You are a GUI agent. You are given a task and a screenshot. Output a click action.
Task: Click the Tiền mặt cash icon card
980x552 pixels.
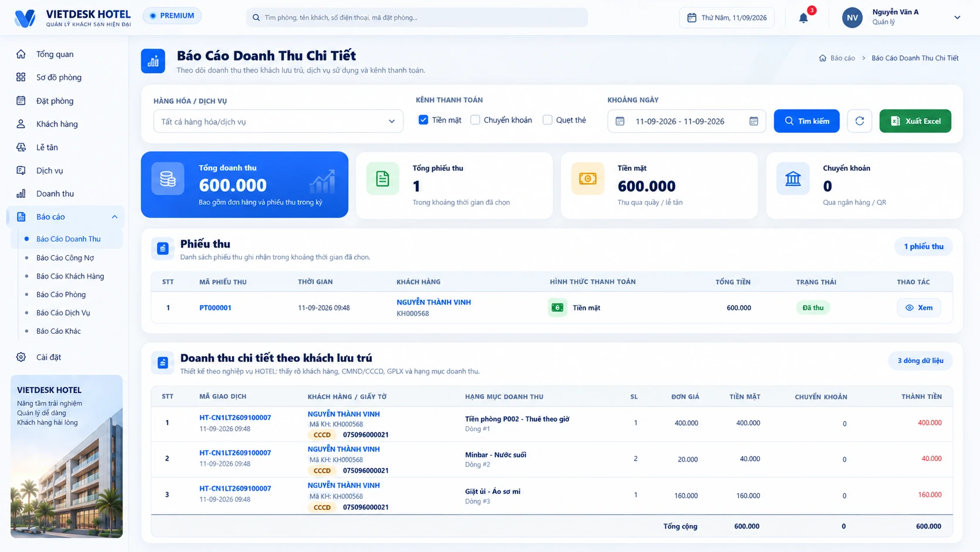(588, 178)
